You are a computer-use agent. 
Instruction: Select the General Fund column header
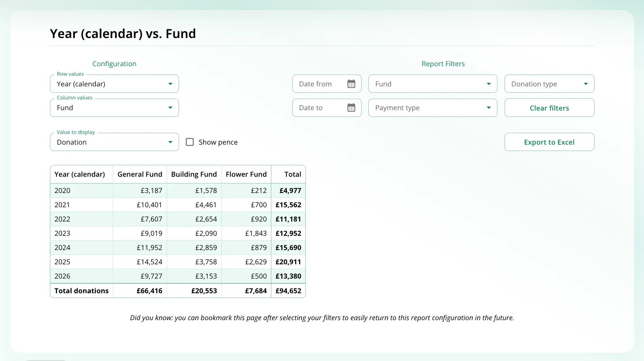[140, 174]
